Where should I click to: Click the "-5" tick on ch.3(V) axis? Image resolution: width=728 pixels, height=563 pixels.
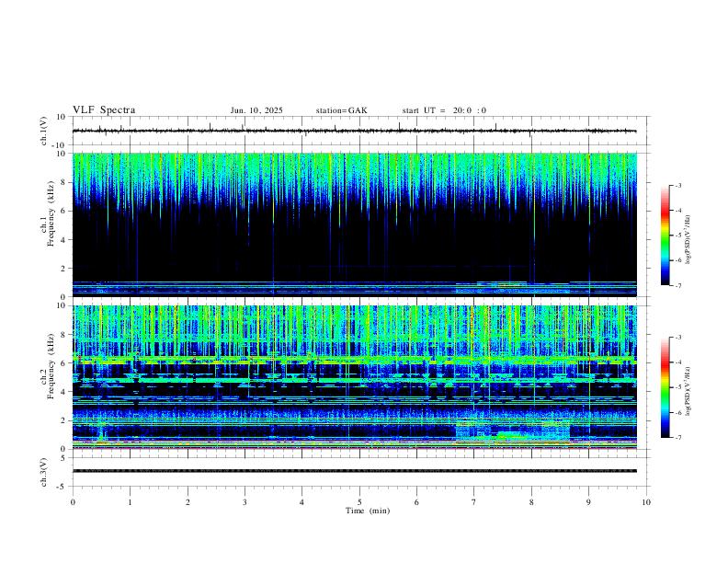coord(63,487)
